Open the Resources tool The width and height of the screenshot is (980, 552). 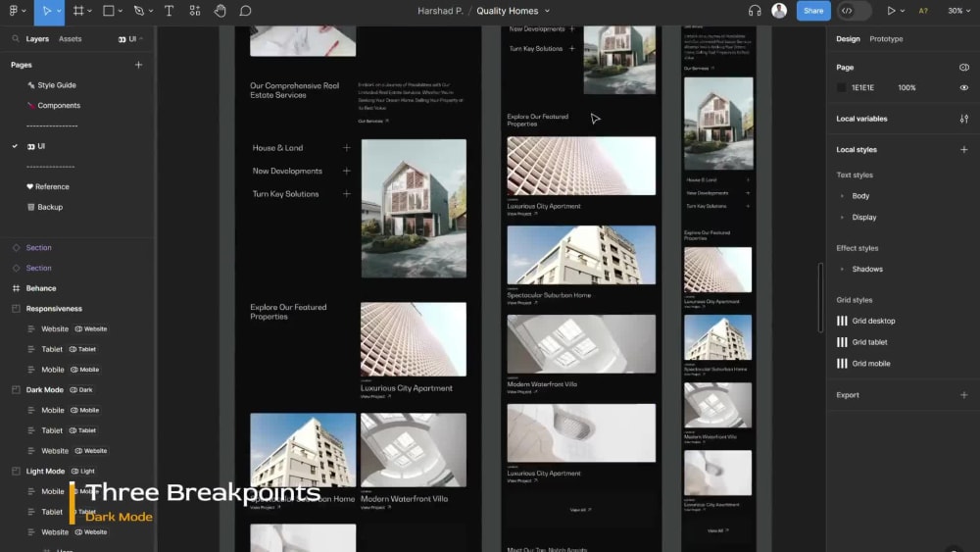click(195, 11)
